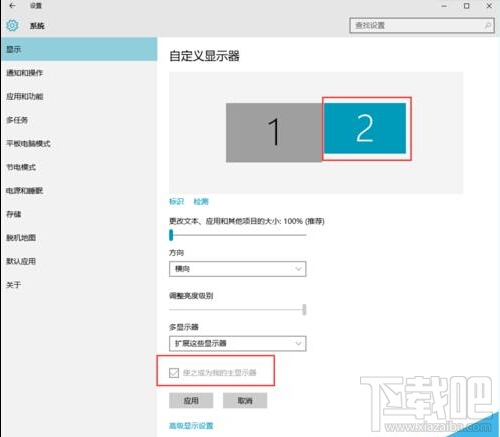Select display monitor 1
Image resolution: width=500 pixels, height=437 pixels.
point(274,132)
